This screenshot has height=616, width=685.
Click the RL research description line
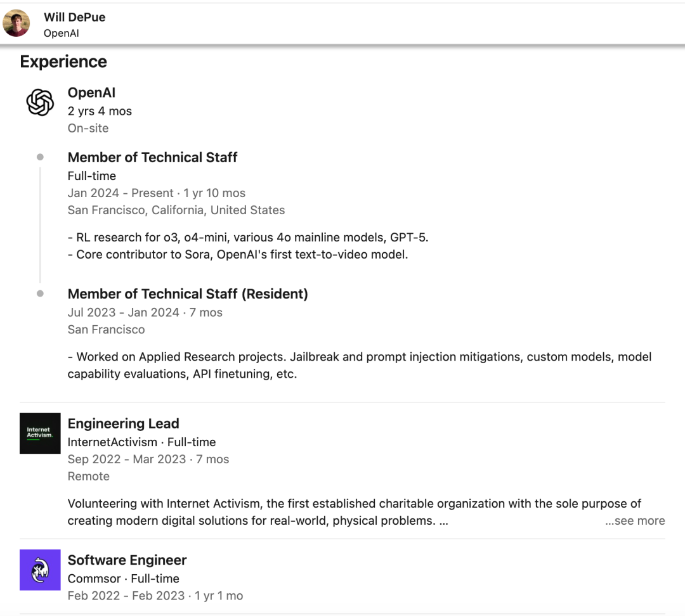(248, 238)
